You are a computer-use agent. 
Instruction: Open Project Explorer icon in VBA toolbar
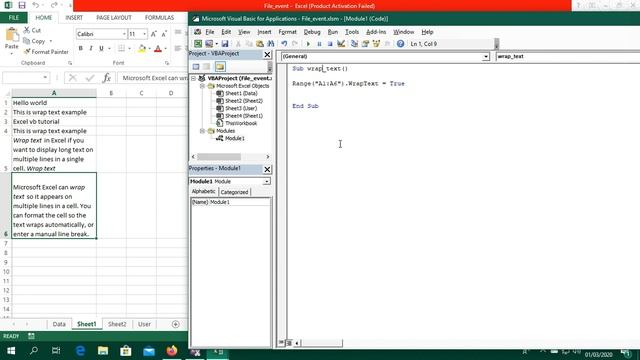click(354, 44)
